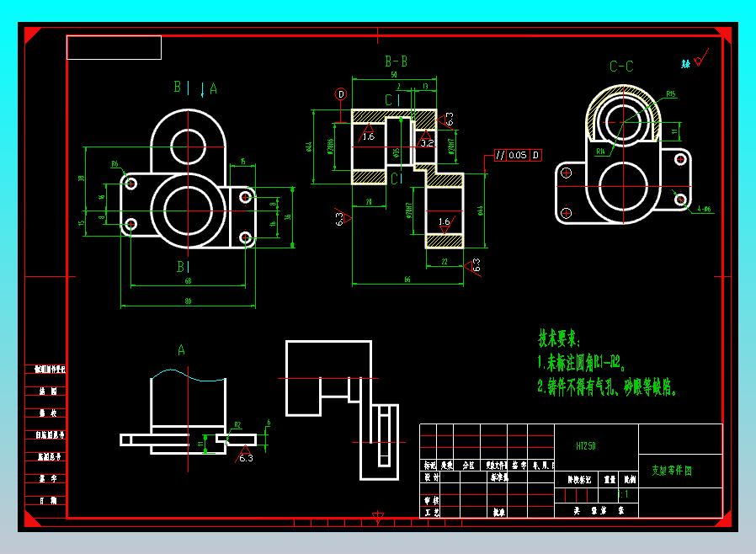Click the Φ28H6 bore dimension
756x554 pixels.
coord(330,146)
